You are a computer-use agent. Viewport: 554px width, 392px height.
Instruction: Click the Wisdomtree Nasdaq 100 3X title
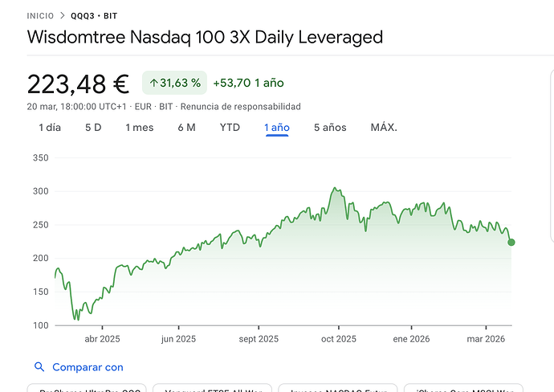205,37
